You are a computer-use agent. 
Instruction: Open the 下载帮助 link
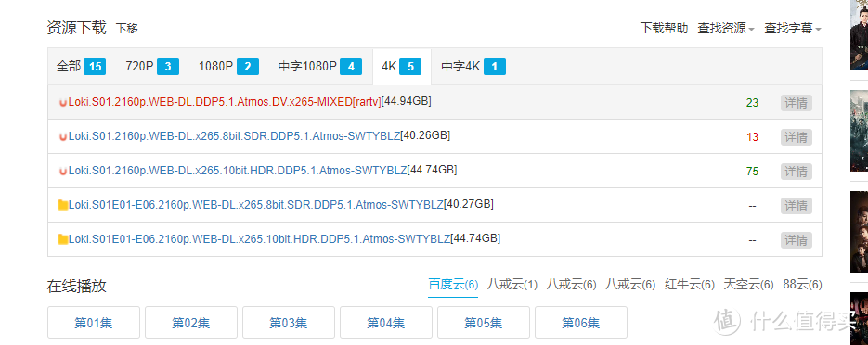tap(665, 28)
